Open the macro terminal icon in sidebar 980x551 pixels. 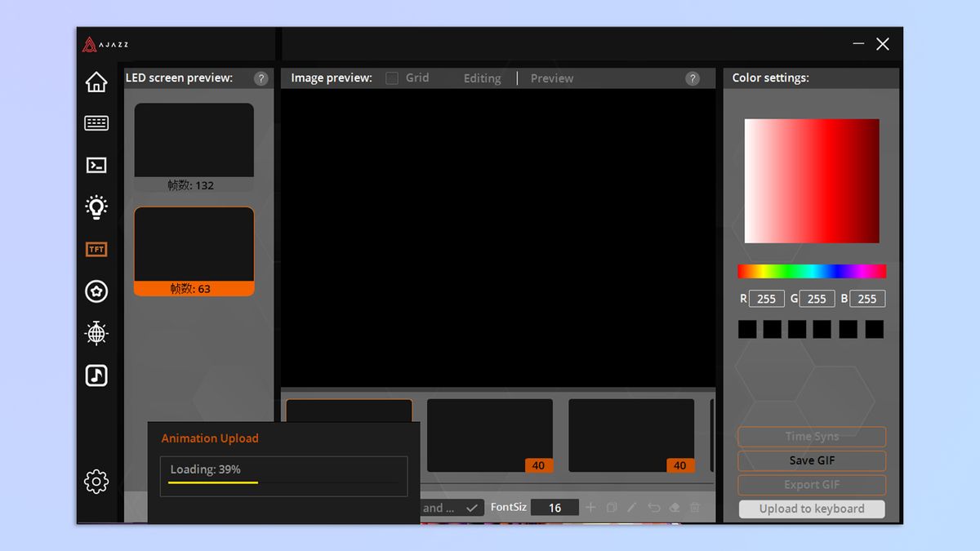[x=96, y=165]
